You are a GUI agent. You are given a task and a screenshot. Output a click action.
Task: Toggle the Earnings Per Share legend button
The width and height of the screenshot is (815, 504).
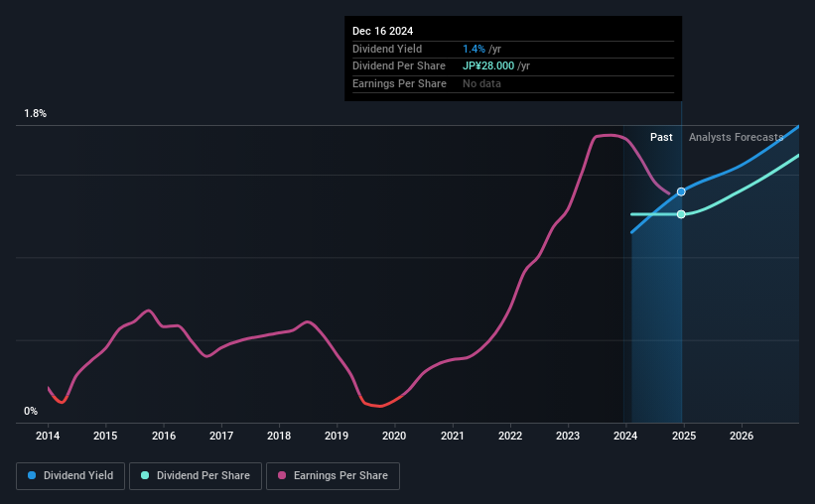[333, 476]
